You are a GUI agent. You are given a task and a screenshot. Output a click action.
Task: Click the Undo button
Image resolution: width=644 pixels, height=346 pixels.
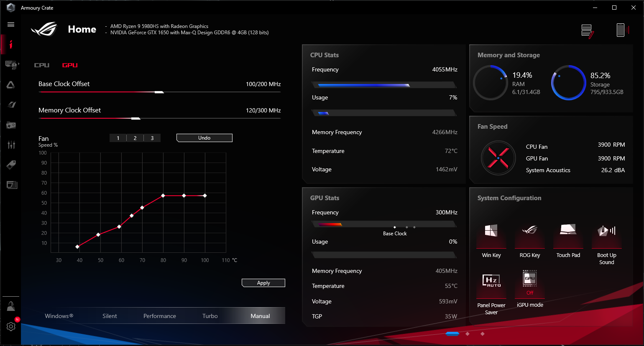click(204, 138)
